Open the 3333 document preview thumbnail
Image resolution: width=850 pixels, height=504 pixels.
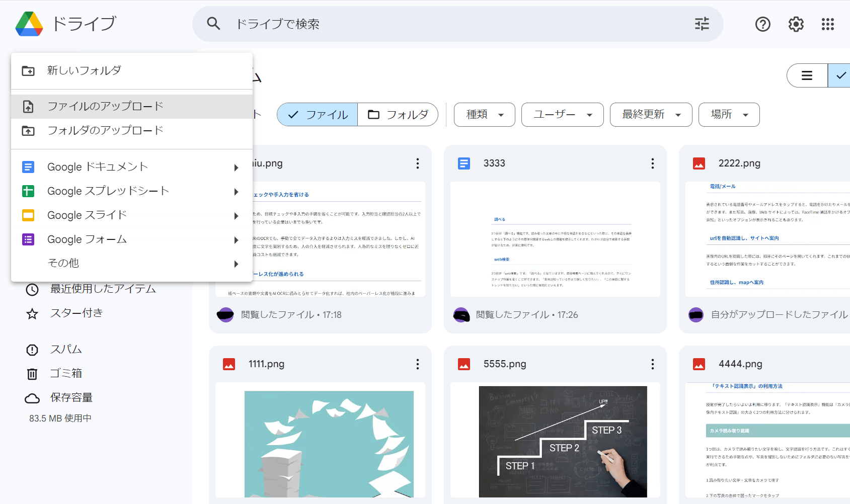pos(555,239)
